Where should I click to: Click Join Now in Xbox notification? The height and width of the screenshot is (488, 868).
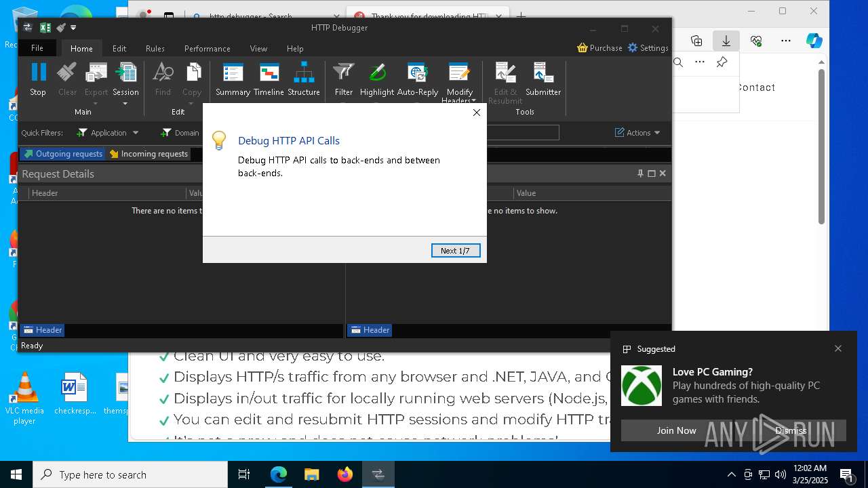tap(676, 430)
